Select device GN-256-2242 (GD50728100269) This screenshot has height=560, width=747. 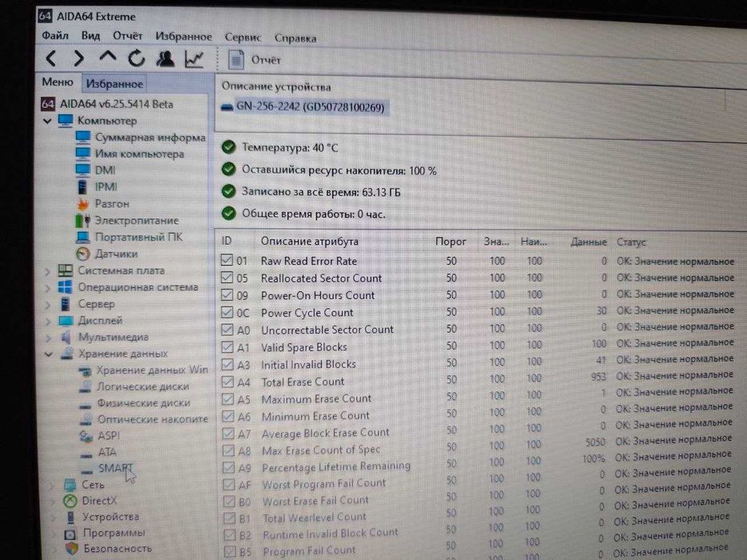[310, 107]
